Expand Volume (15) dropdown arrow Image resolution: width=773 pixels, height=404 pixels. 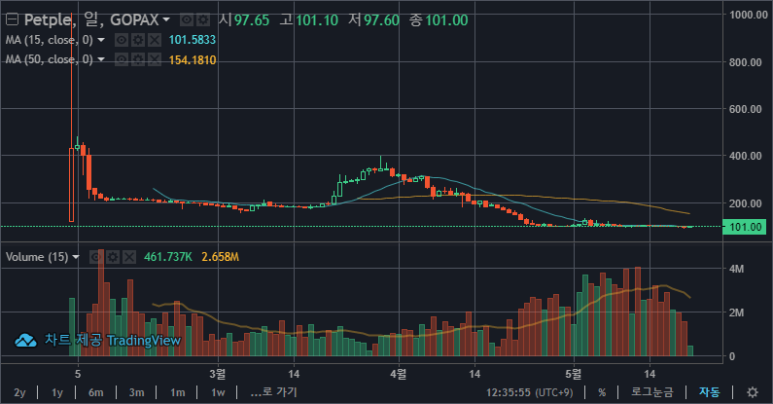point(76,257)
